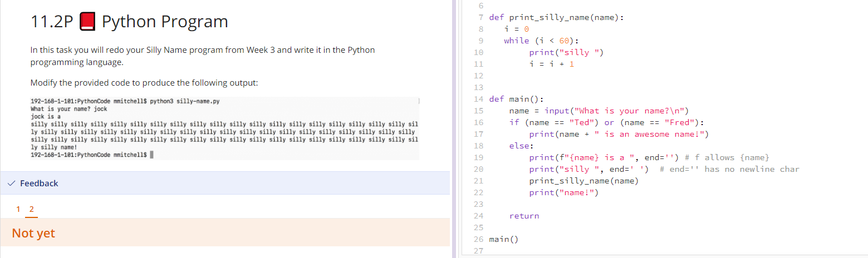Click line 20 print with end=' '
The width and height of the screenshot is (868, 258).
[664, 169]
